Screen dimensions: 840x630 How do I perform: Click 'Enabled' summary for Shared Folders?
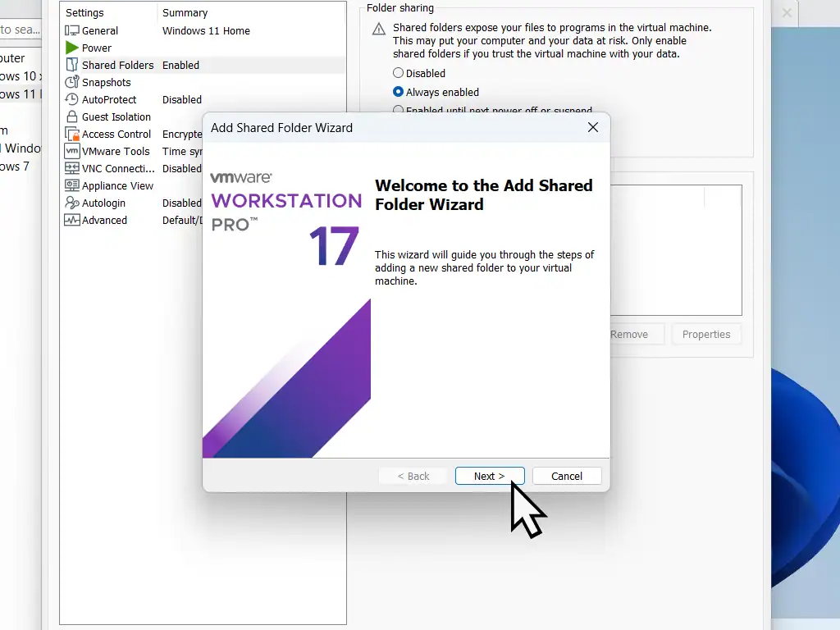coord(180,65)
